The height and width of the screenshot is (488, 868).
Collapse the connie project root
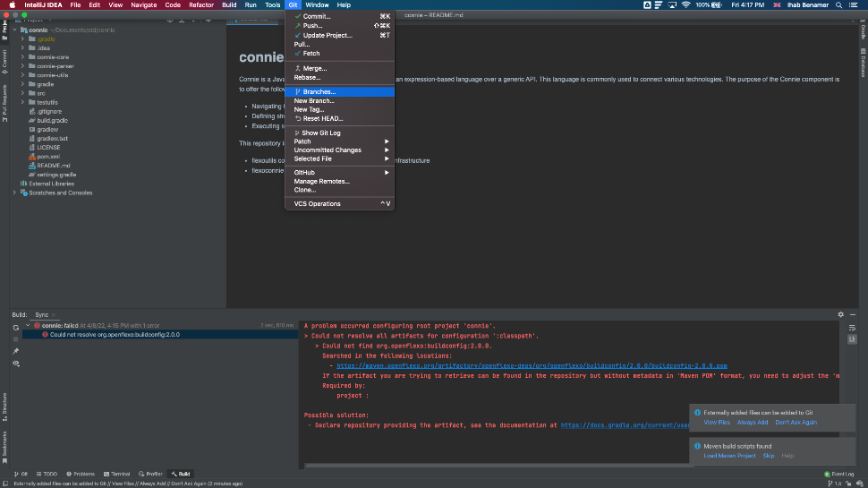click(15, 30)
